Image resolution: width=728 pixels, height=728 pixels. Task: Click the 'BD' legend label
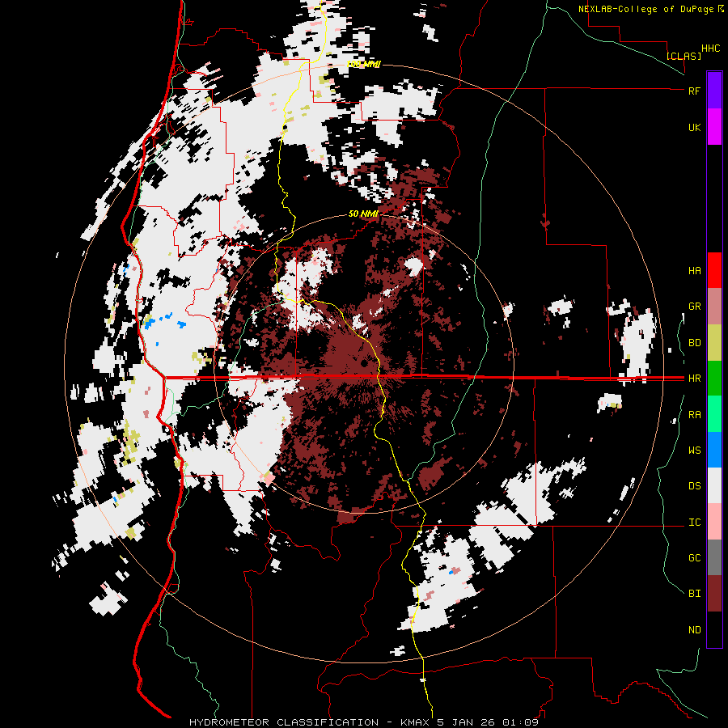[x=694, y=343]
